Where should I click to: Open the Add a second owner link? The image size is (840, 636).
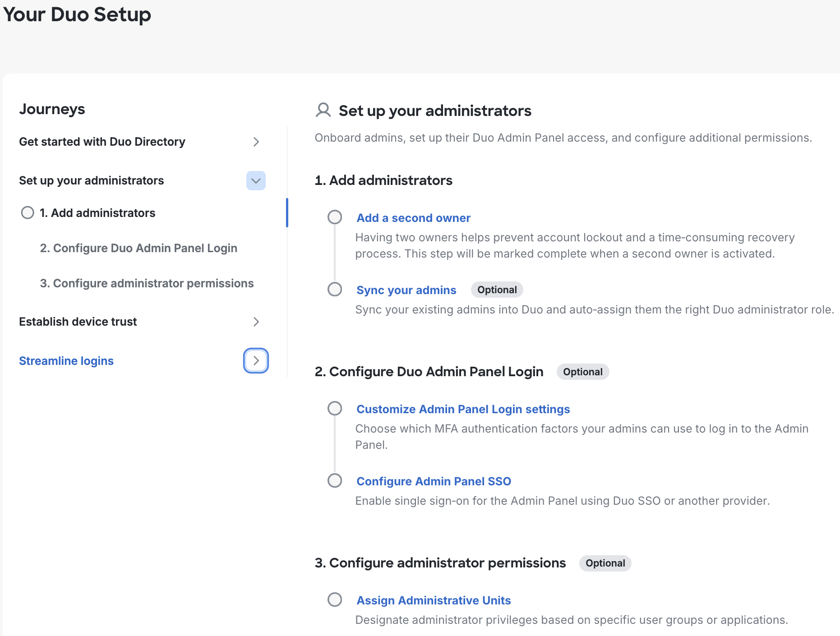tap(413, 218)
